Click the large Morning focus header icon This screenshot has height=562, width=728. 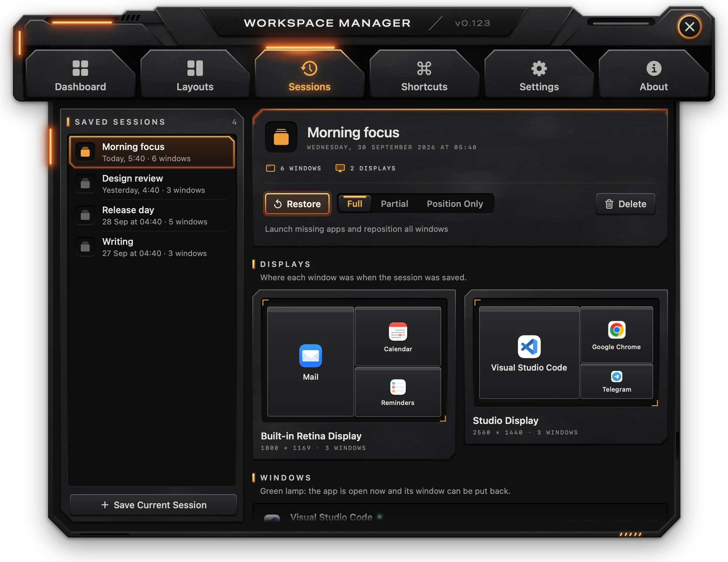pyautogui.click(x=281, y=137)
